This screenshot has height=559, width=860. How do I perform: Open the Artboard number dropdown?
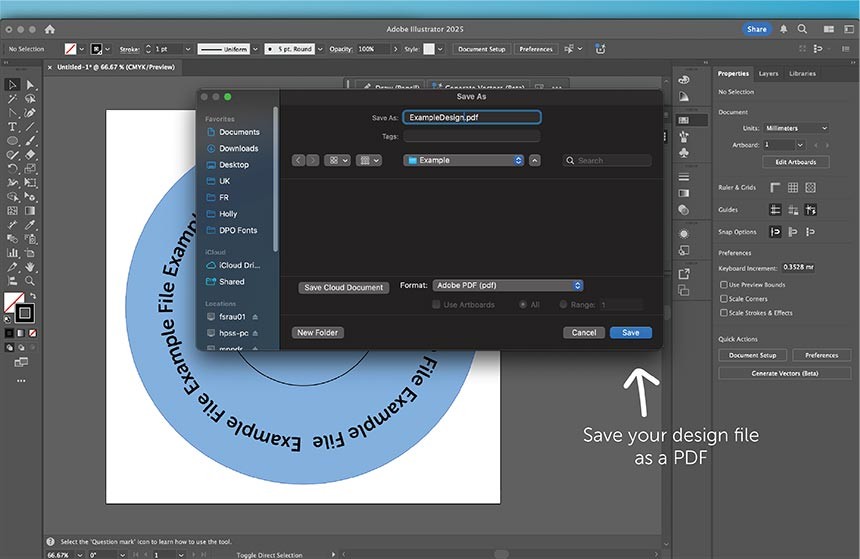point(800,145)
